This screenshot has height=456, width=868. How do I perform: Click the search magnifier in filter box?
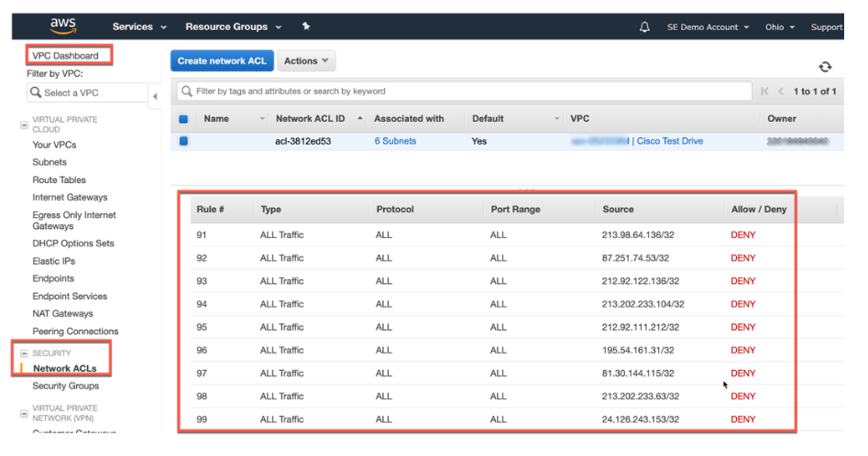tap(186, 92)
